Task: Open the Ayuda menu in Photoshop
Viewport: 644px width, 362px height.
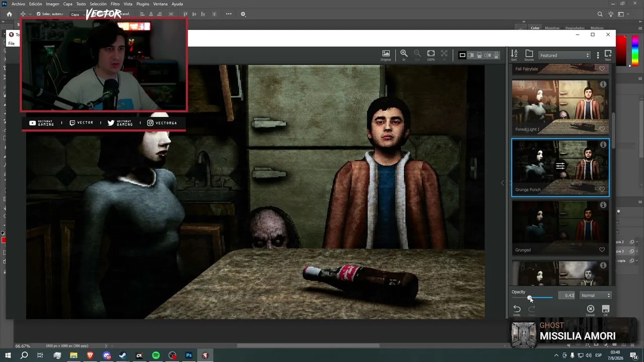Action: [177, 4]
